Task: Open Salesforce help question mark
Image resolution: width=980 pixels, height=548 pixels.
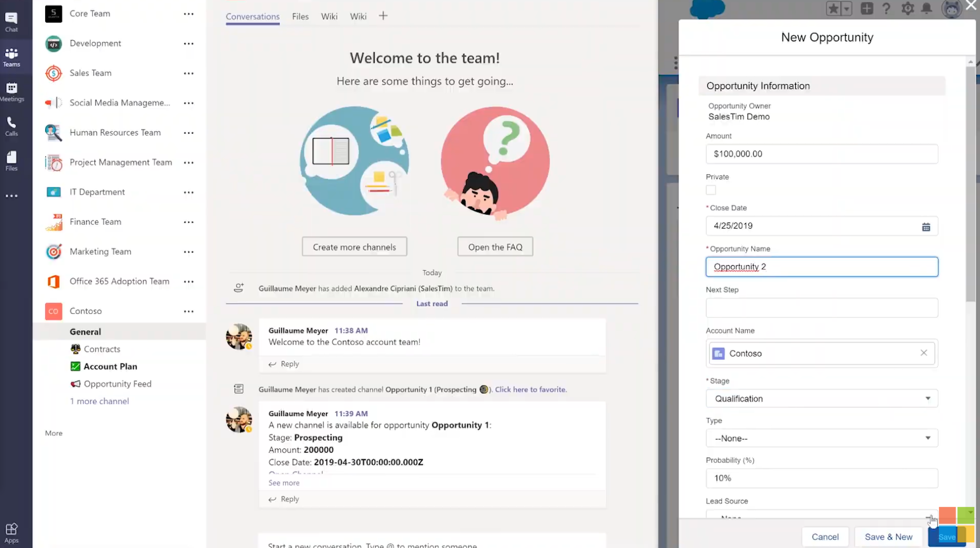Action: [887, 9]
